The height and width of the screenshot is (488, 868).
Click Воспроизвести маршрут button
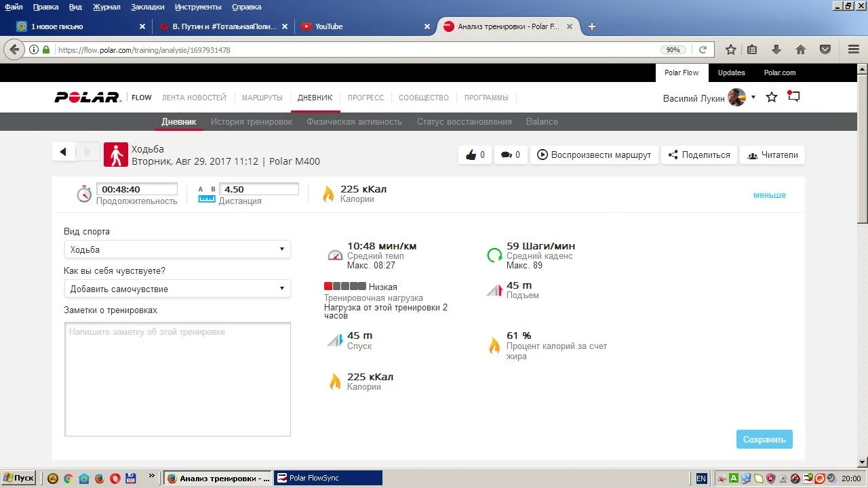pos(594,155)
